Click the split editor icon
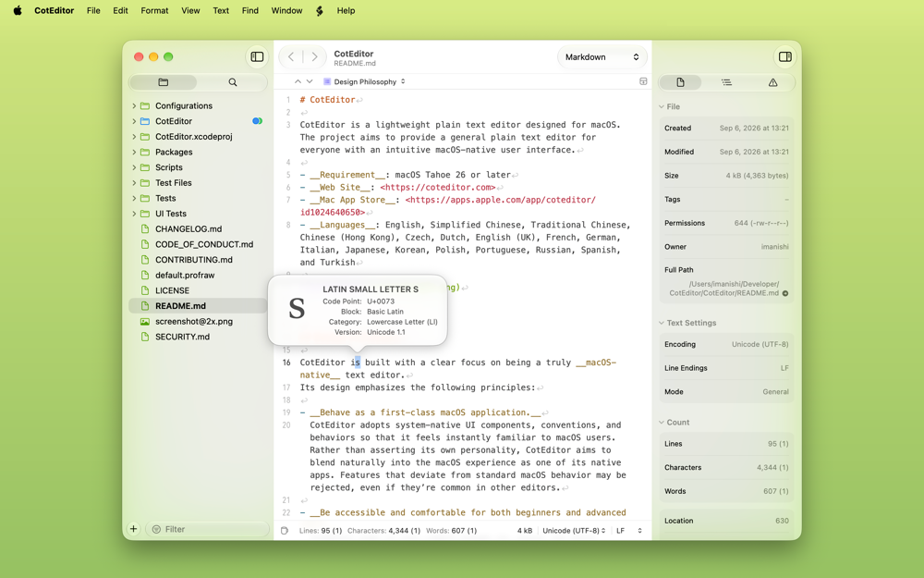The image size is (924, 578). [643, 81]
